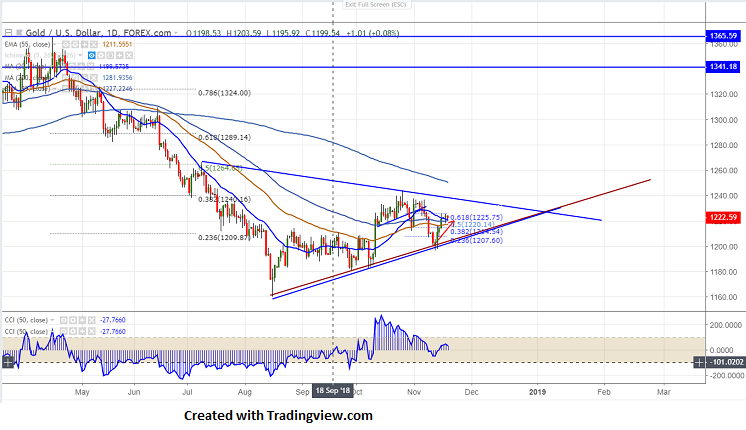Click first CCI value -27.7660
746x430 pixels.
(112, 320)
